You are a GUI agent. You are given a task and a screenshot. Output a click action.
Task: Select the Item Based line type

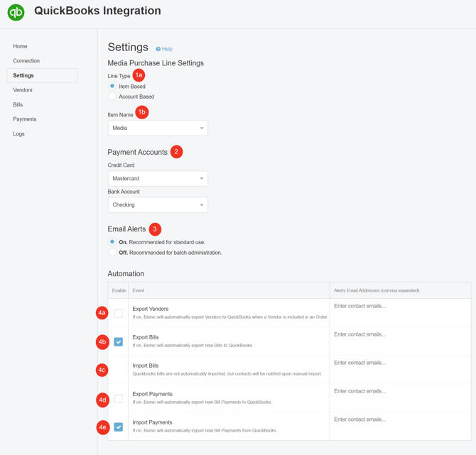pos(112,86)
